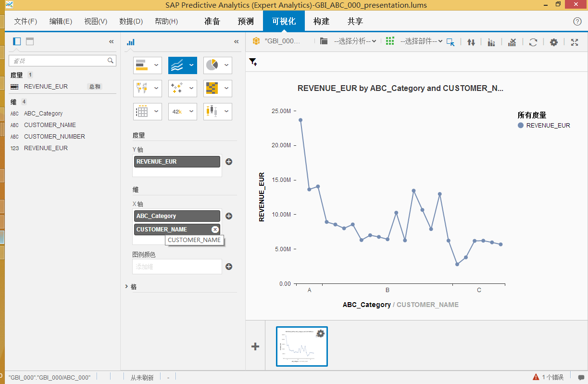Click the element selection pointer icon
Viewport: 588px width, 384px height.
(x=450, y=42)
